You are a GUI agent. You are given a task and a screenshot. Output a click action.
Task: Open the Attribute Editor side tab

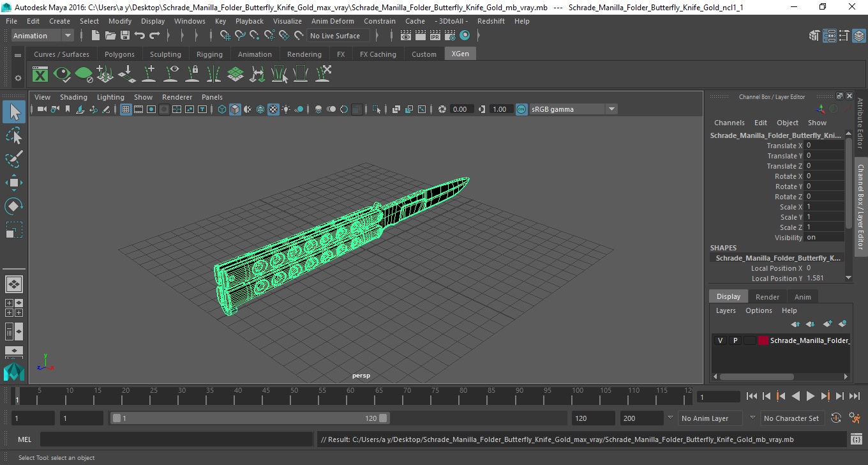(860, 123)
